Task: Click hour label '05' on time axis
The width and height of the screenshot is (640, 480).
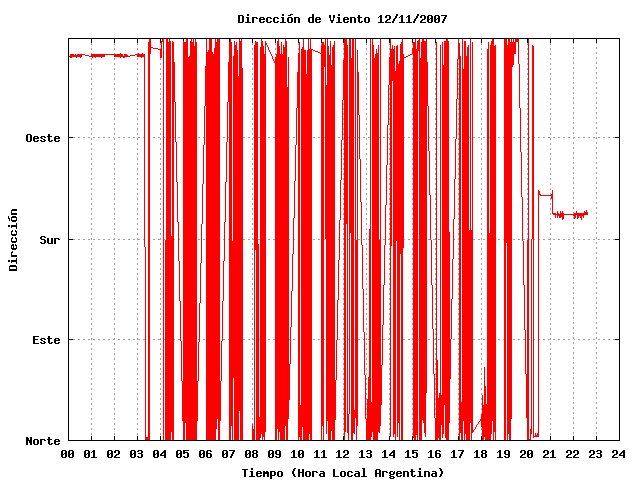Action: [182, 454]
